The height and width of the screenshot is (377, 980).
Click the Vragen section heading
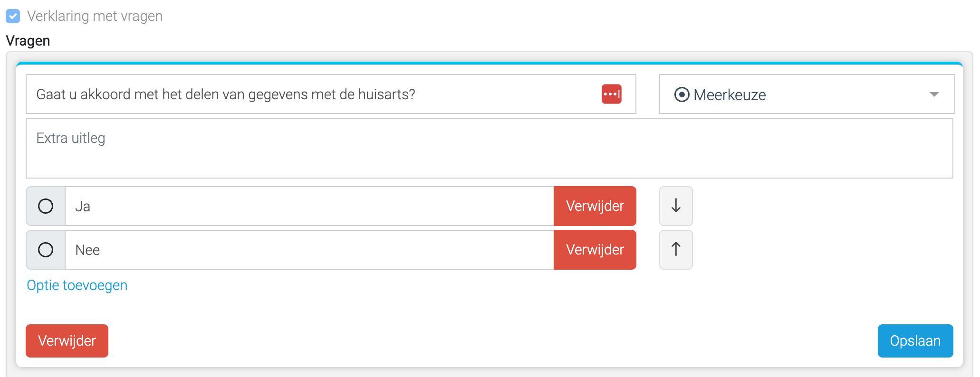tap(28, 41)
